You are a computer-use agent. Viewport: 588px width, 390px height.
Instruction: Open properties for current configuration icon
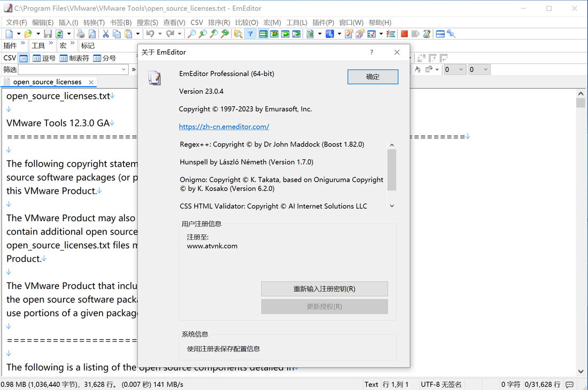click(x=349, y=34)
